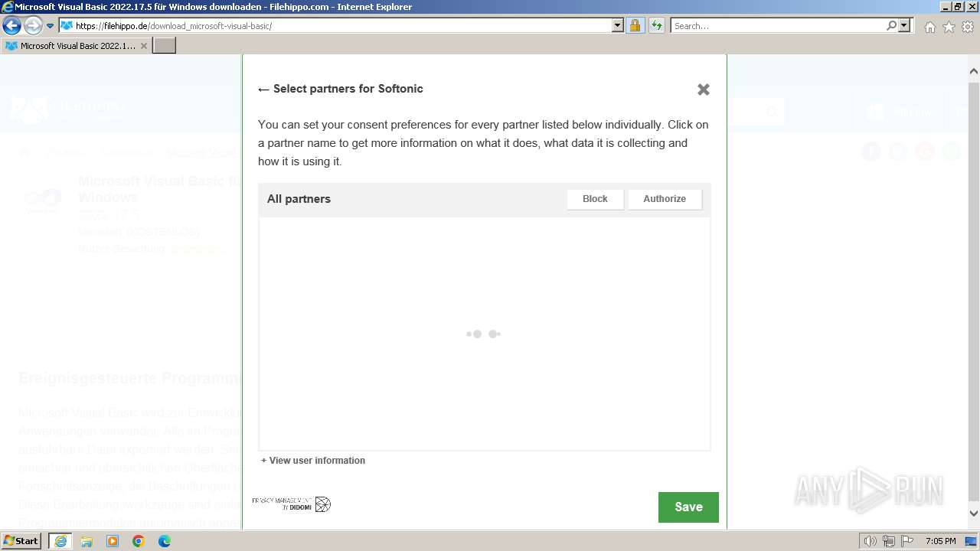Save the consent preferences
Image resolution: width=980 pixels, height=551 pixels.
pos(688,507)
